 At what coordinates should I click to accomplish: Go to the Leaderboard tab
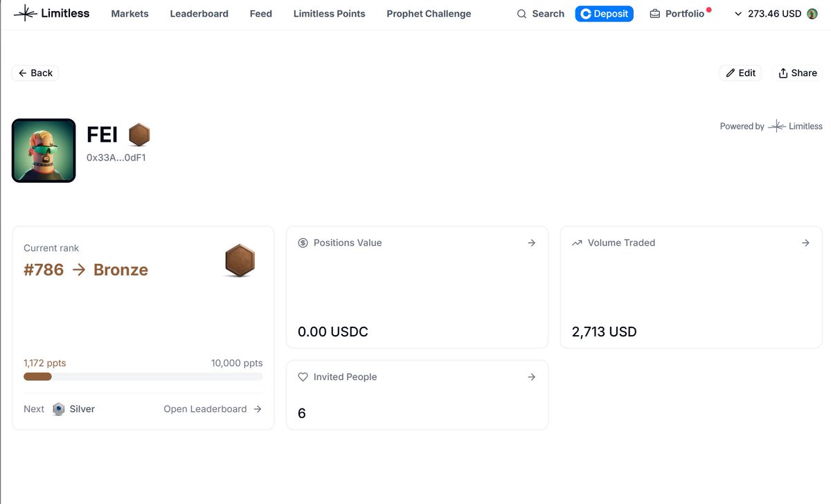(x=199, y=14)
